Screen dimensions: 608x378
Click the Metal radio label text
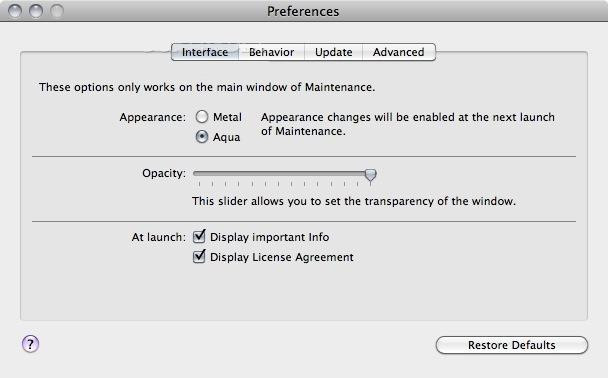pos(227,117)
